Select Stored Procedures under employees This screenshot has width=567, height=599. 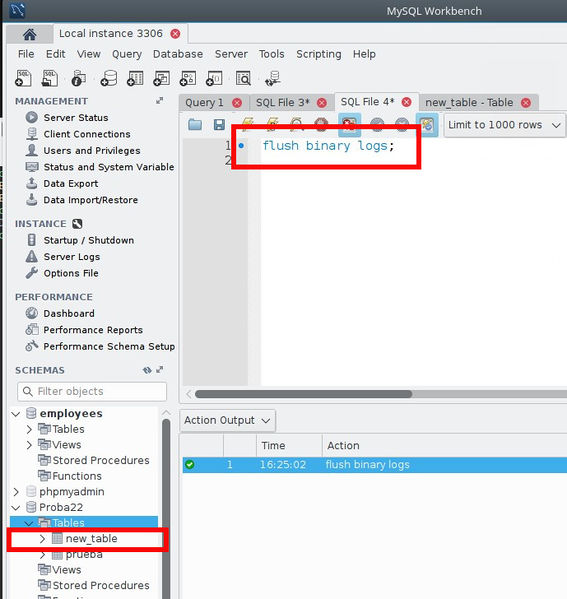point(101,460)
